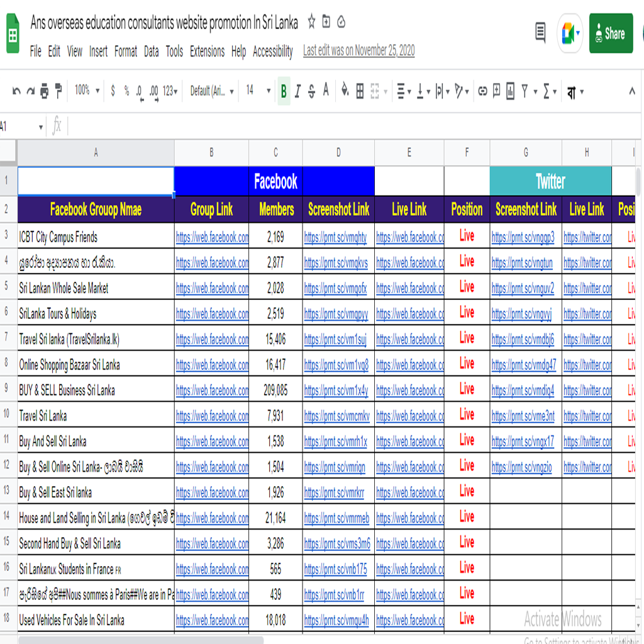
Task: Open the more number formats dropdown
Action: [x=170, y=91]
